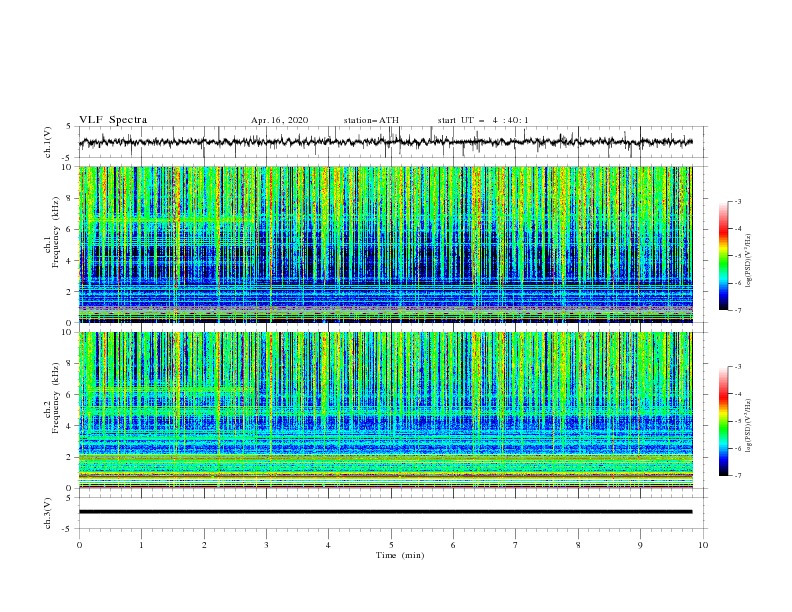Screen dimensions: 792x612
Task: Click the time axis tick label "1"
Action: pos(141,545)
